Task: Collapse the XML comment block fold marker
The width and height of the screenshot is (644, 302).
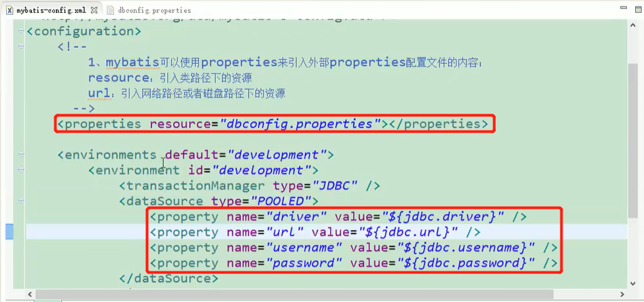Action: pos(21,46)
